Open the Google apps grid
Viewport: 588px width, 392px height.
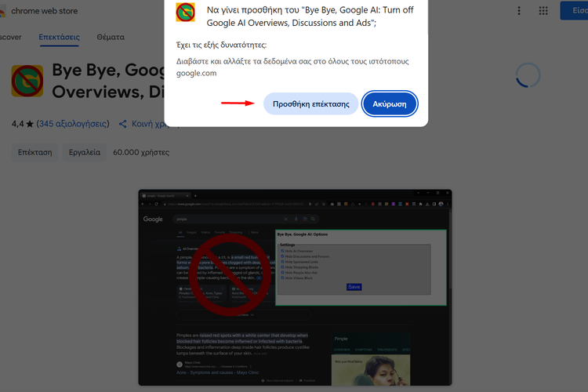[543, 11]
